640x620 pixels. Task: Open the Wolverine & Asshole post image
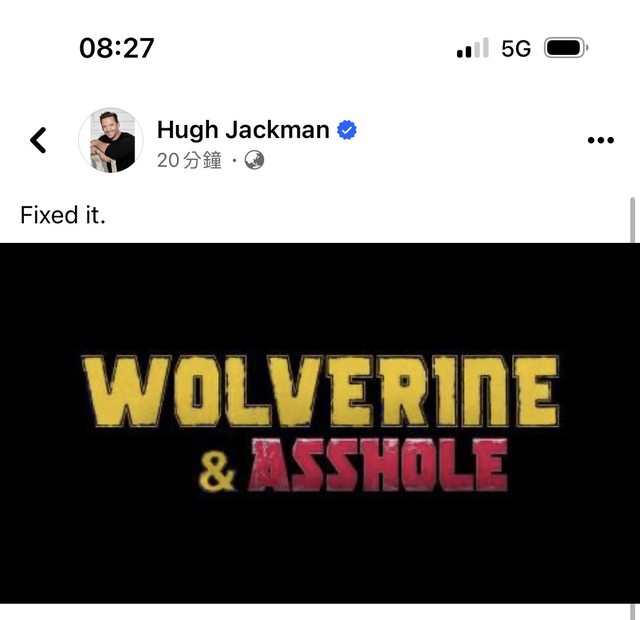pyautogui.click(x=320, y=423)
